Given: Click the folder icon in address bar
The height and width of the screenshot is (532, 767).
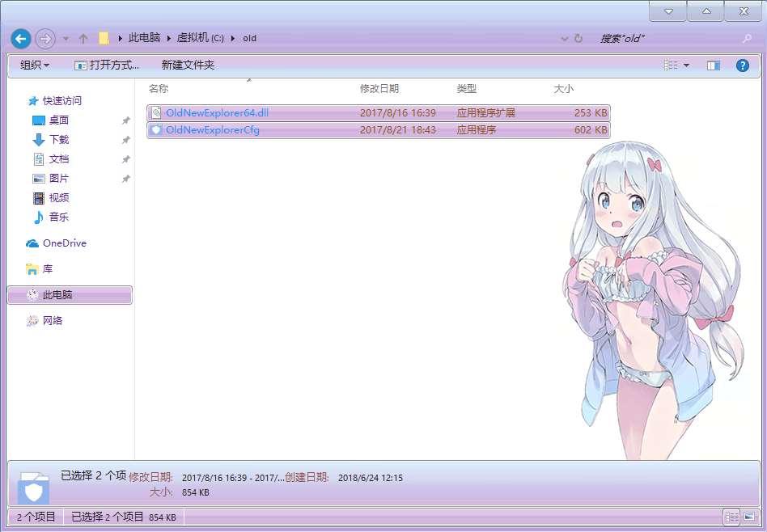Looking at the screenshot, I should tap(104, 38).
